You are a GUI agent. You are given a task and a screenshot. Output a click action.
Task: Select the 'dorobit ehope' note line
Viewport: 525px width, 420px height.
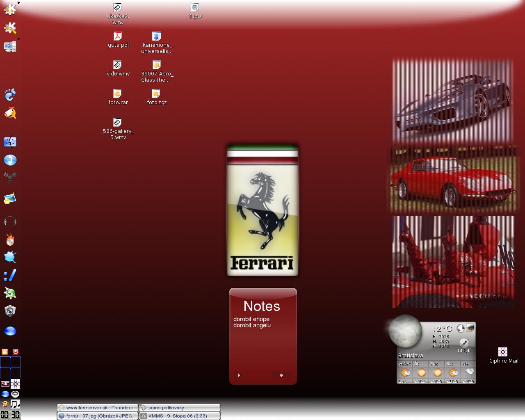point(251,319)
